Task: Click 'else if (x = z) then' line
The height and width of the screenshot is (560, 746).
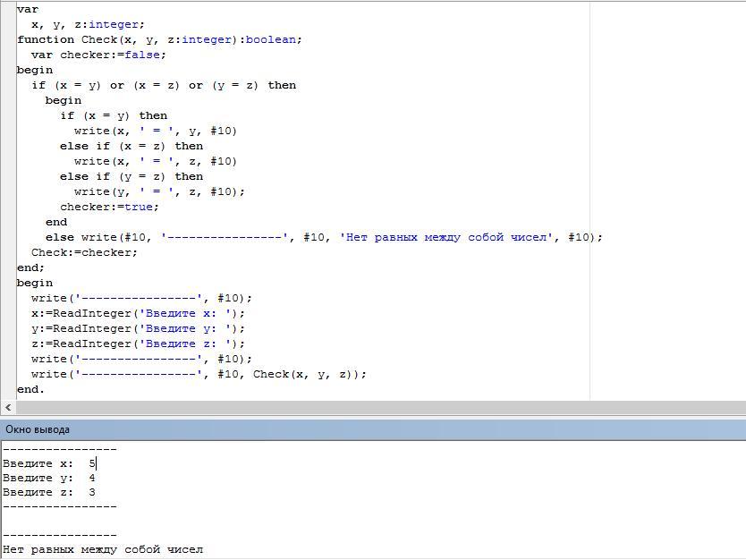Action: coord(131,146)
